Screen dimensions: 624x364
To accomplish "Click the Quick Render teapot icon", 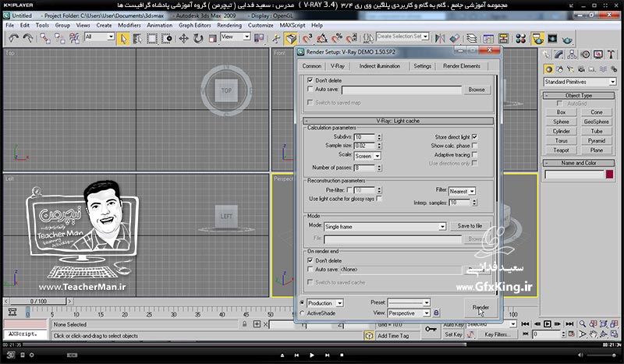I will pyautogui.click(x=568, y=39).
